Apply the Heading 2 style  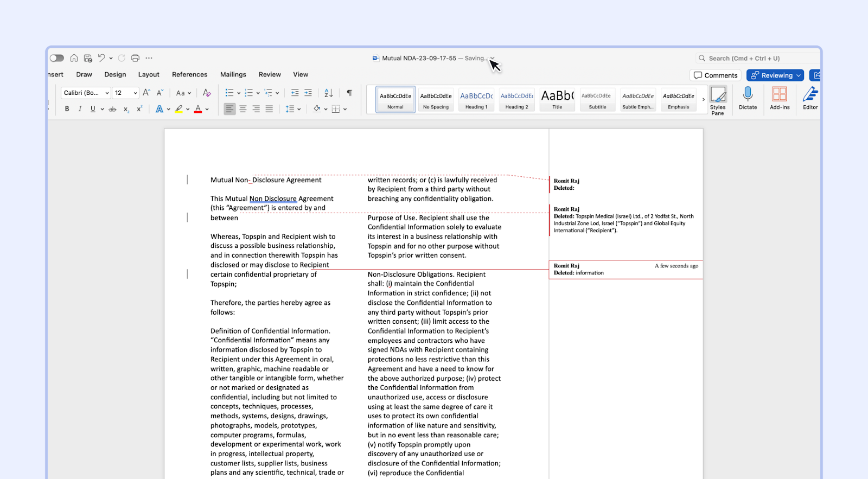[516, 99]
